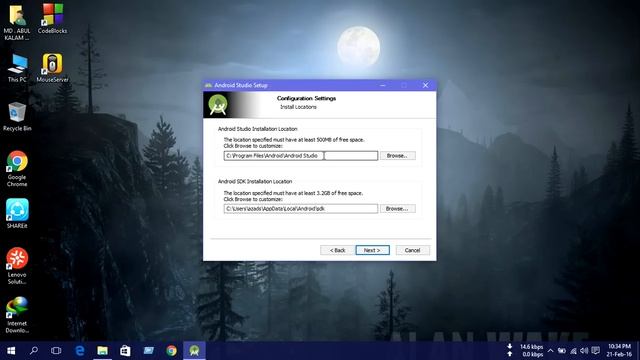Viewport: 640px width, 360px height.
Task: Open Action Center notifications
Action: [x=596, y=351]
